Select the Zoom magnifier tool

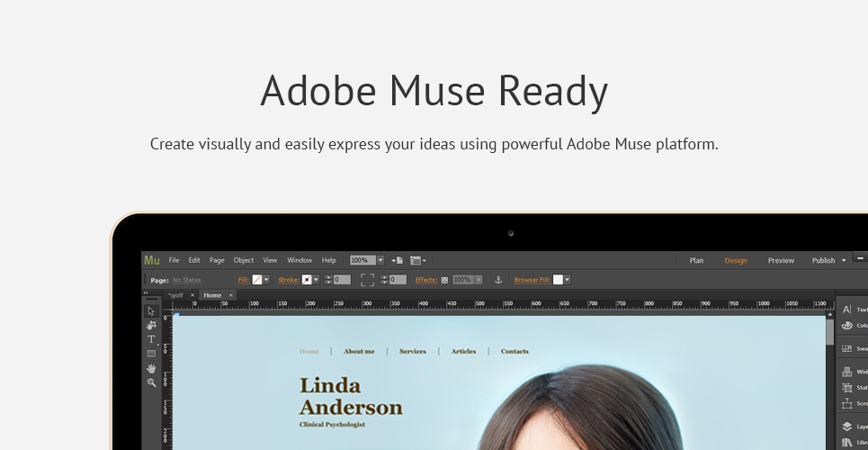[x=151, y=382]
